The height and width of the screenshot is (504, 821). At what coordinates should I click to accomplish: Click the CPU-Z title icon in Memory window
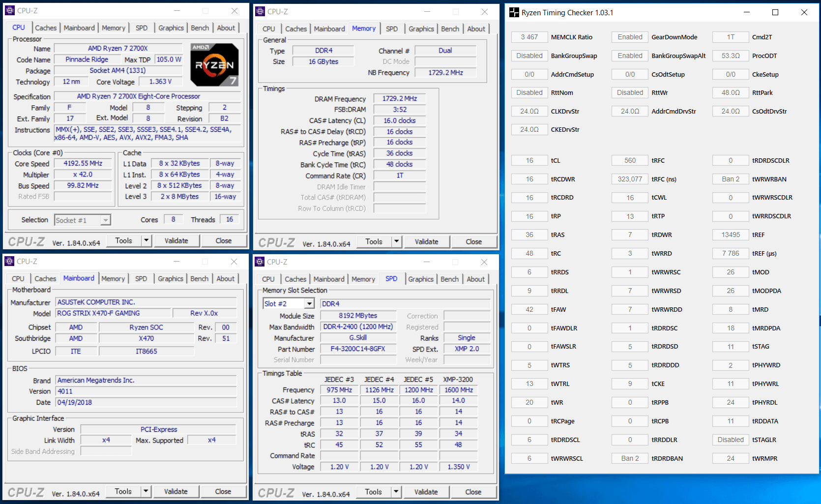[260, 11]
